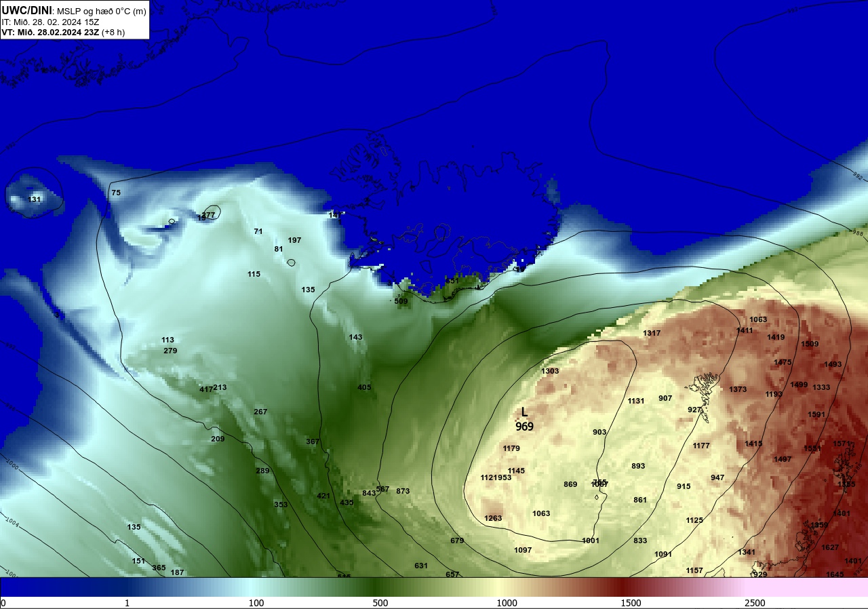Click the height value 1341
The image size is (868, 609).
point(747,552)
